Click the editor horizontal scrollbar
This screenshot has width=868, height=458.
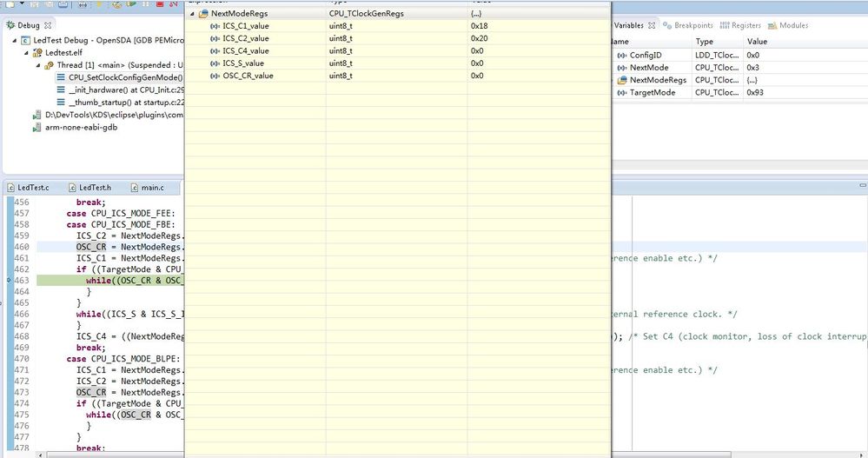pos(388,455)
